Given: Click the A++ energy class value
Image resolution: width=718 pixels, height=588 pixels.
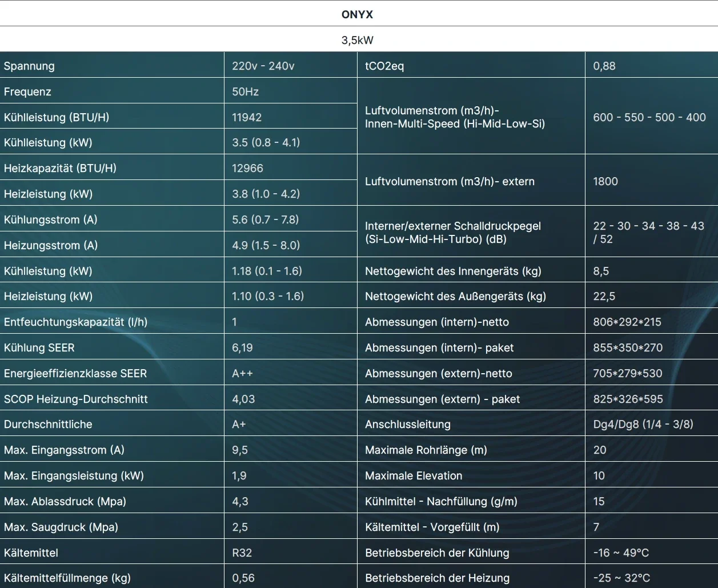Looking at the screenshot, I should click(242, 373).
